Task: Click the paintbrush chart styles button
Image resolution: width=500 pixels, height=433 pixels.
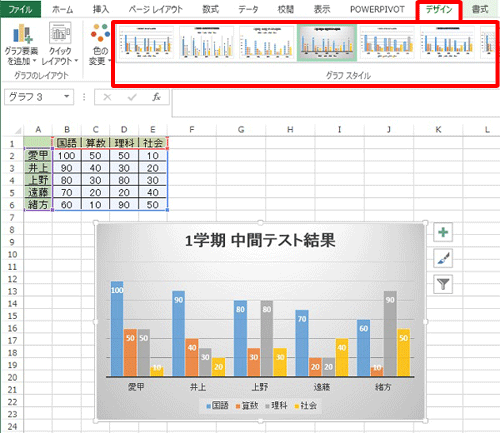Action: click(443, 258)
